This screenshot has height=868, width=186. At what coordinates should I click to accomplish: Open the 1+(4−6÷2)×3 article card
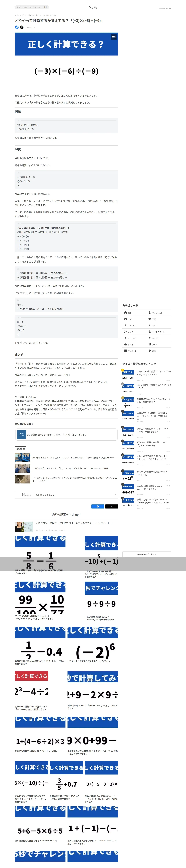40,735
